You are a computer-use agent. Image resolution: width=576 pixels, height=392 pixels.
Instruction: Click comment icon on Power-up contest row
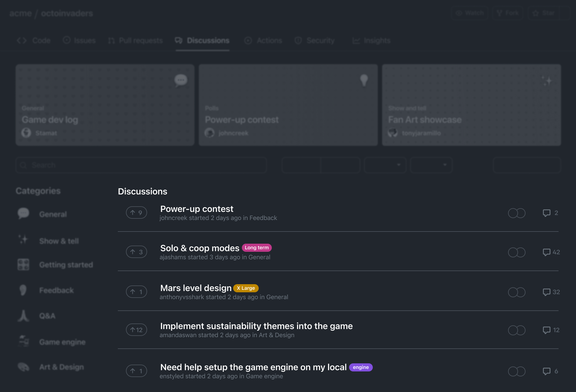(546, 213)
